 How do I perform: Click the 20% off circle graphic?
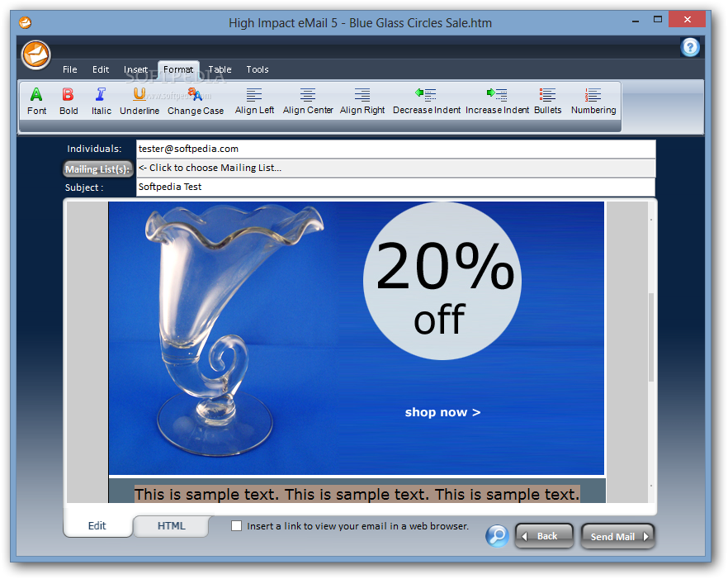point(442,281)
